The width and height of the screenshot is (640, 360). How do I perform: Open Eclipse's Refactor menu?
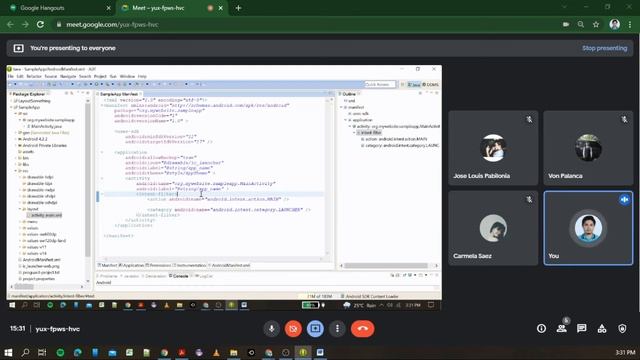34,76
